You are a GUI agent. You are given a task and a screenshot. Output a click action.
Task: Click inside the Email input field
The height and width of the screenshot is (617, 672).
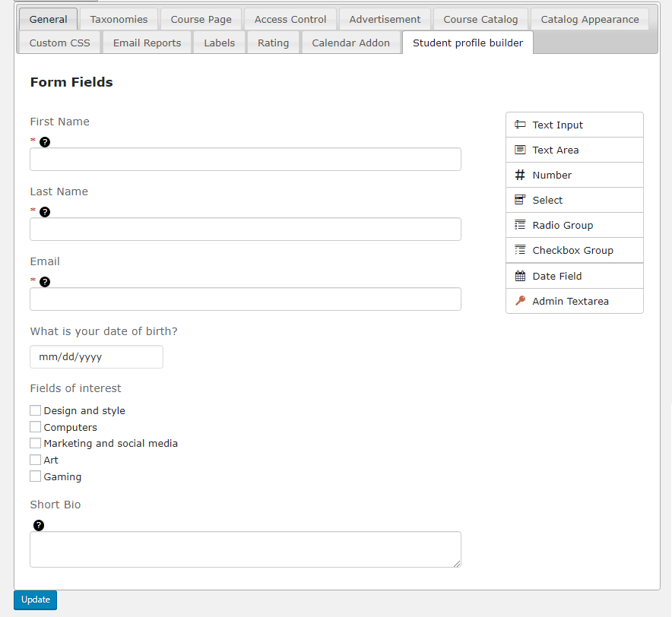[x=245, y=299]
